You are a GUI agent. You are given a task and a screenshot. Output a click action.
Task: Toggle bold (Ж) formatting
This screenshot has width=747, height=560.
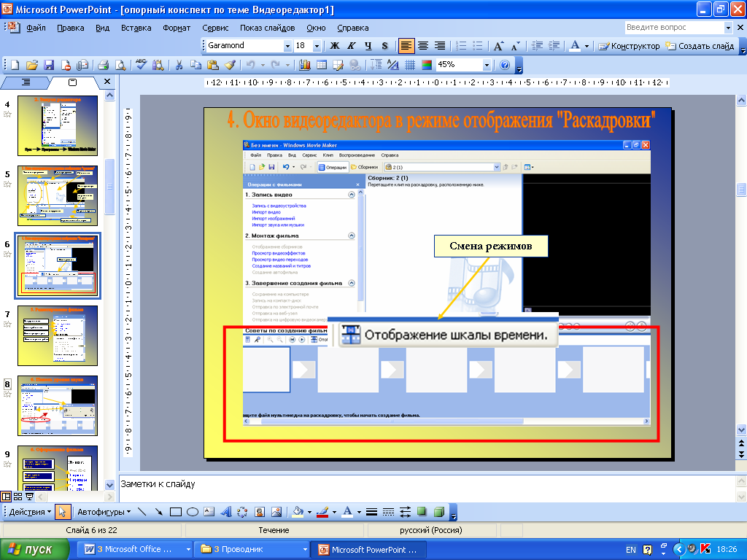coord(335,46)
